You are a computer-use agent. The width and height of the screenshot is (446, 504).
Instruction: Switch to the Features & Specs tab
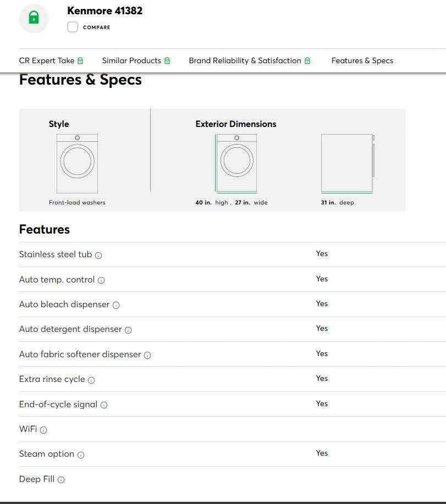[x=362, y=60]
